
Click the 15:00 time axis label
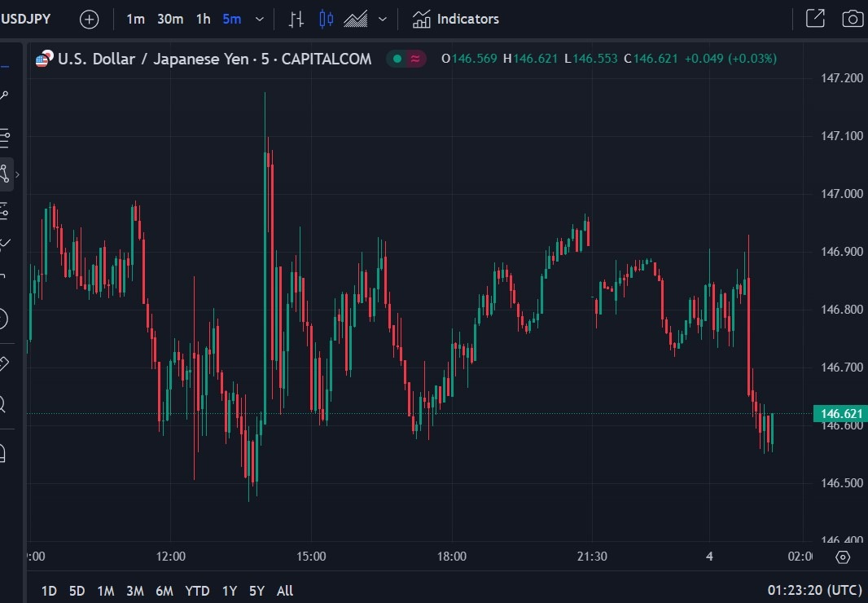coord(311,557)
